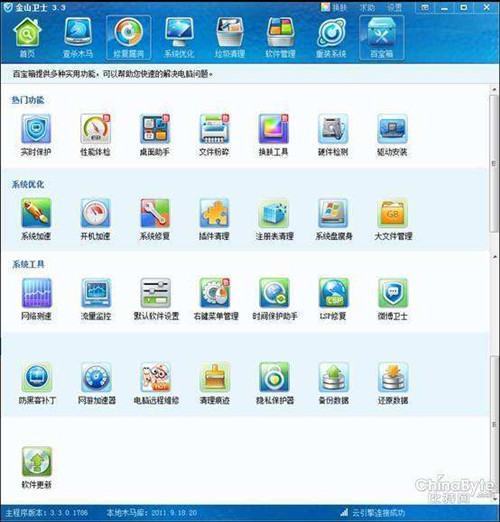Open the 插件清理 plugin cleanup tool

pyautogui.click(x=214, y=219)
